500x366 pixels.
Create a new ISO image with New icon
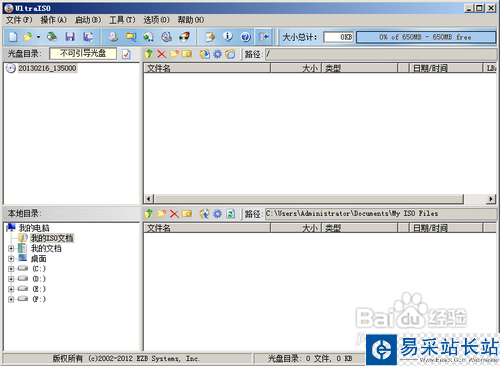(x=13, y=37)
